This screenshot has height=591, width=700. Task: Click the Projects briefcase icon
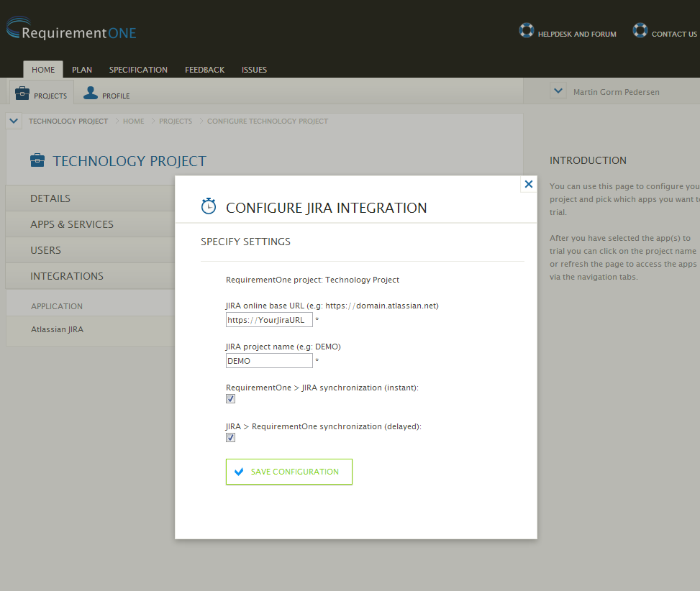click(x=22, y=93)
